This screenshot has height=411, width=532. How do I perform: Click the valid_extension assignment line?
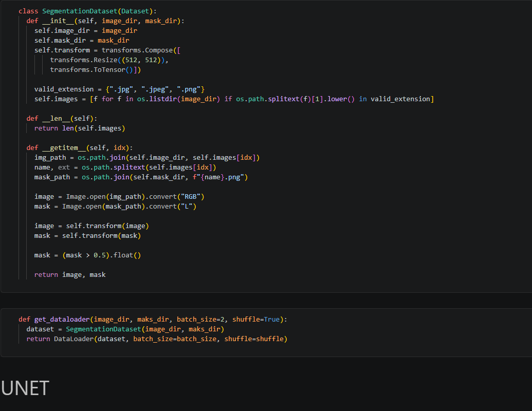(x=119, y=89)
